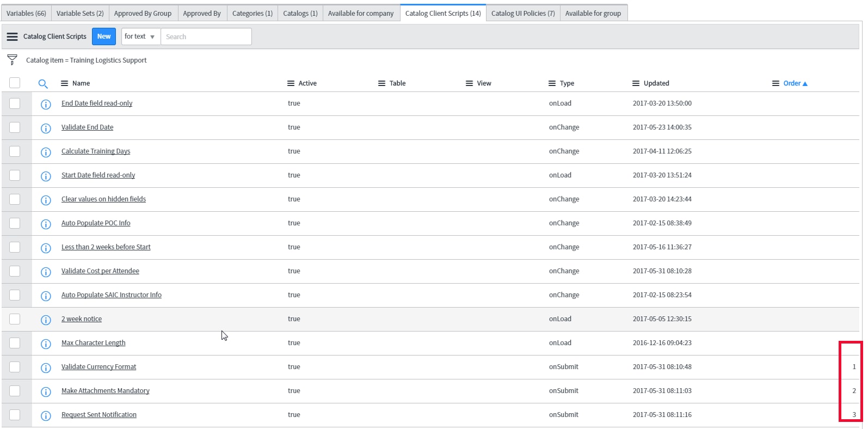Viewport: 868px width, 429px height.
Task: Open the 'for text' search field dropdown
Action: tap(140, 36)
